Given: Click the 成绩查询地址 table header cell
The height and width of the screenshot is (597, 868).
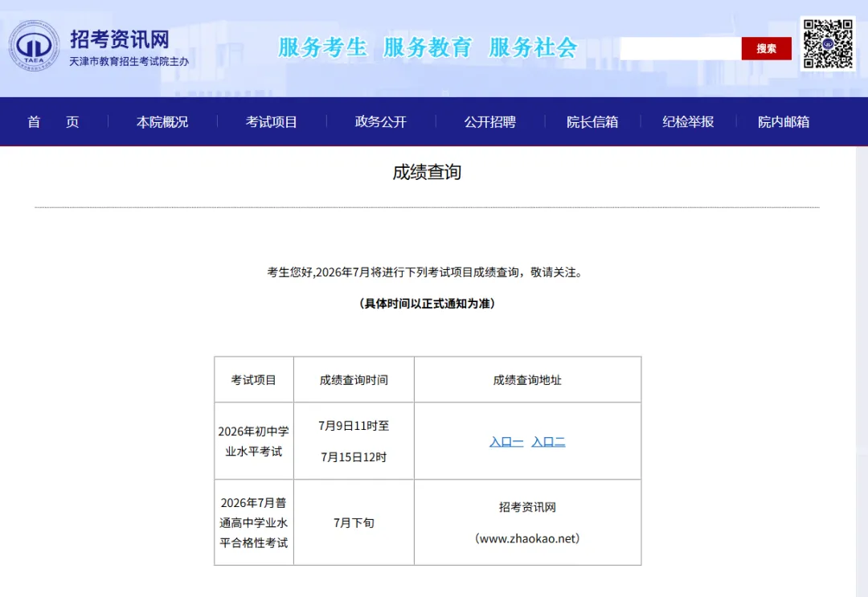Looking at the screenshot, I should pyautogui.click(x=527, y=380).
